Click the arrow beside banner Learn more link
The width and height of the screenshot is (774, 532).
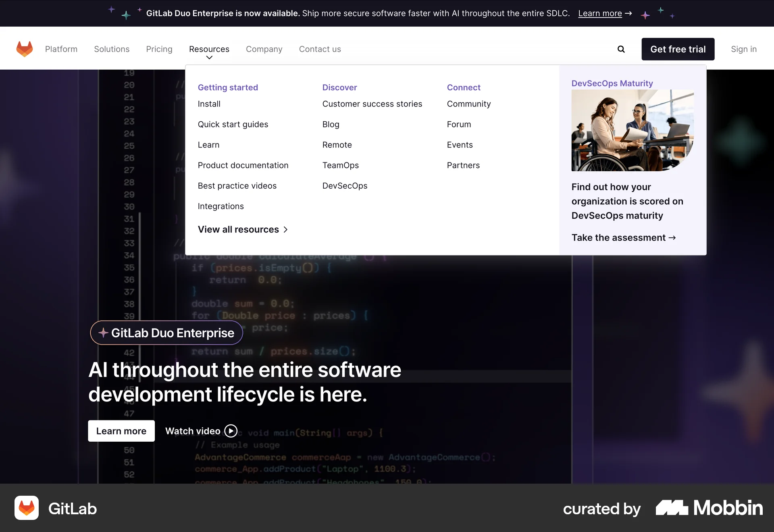click(x=629, y=13)
